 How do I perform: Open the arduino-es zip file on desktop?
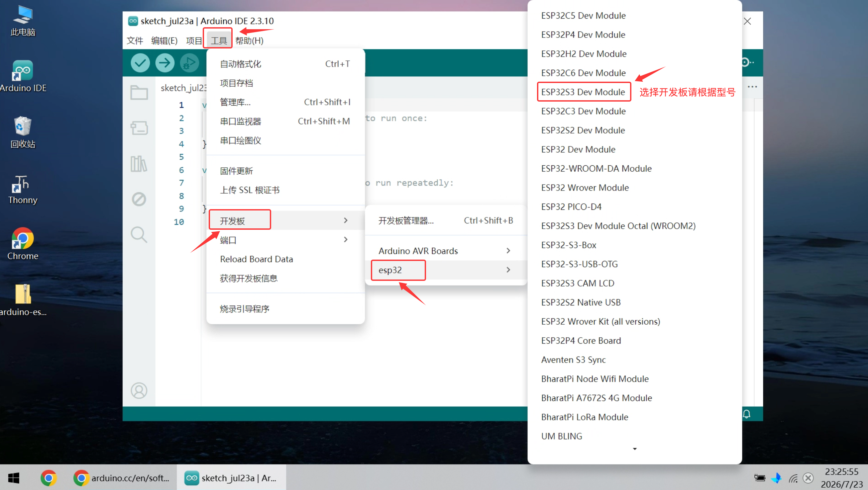[23, 300]
